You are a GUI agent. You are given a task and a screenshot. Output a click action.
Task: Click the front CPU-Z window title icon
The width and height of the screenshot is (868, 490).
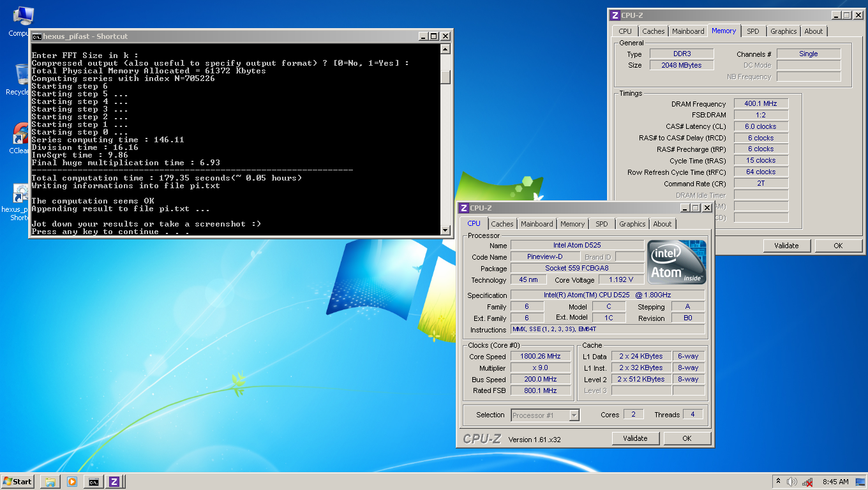tap(464, 208)
